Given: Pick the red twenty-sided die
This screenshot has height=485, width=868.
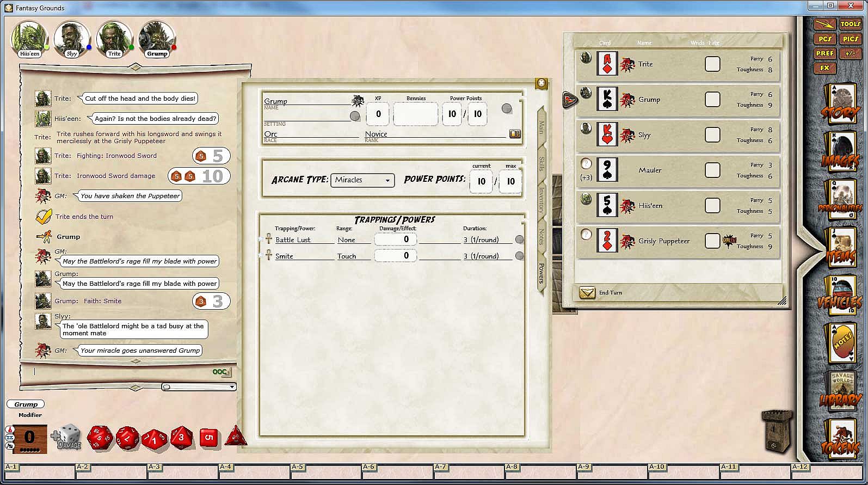Looking at the screenshot, I should pos(100,438).
